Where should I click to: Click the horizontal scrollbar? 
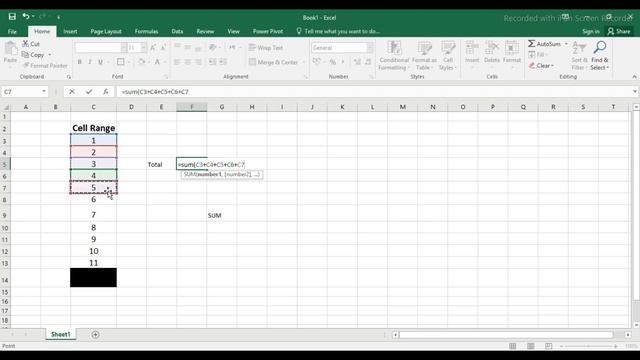(506, 335)
